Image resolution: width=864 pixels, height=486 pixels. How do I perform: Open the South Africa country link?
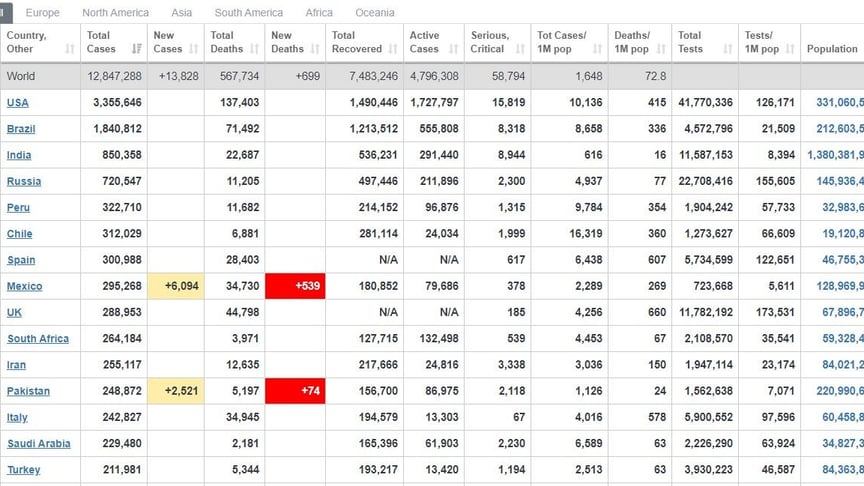(x=38, y=339)
